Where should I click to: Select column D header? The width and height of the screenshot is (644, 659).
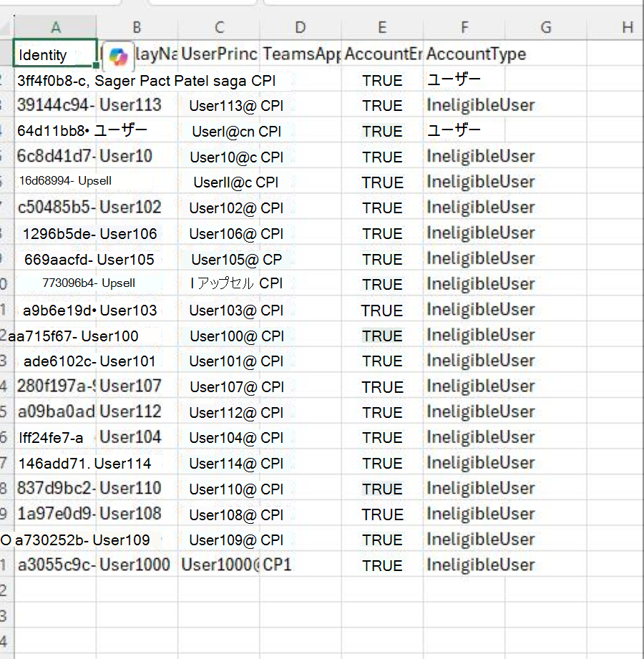pos(300,27)
